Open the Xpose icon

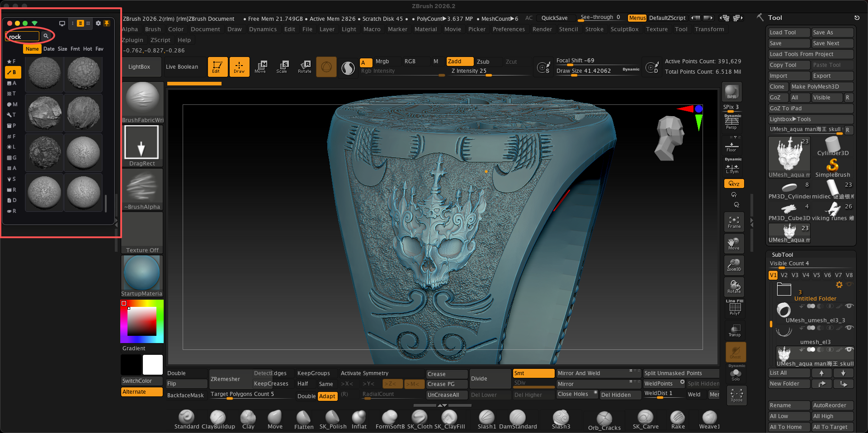(x=736, y=395)
